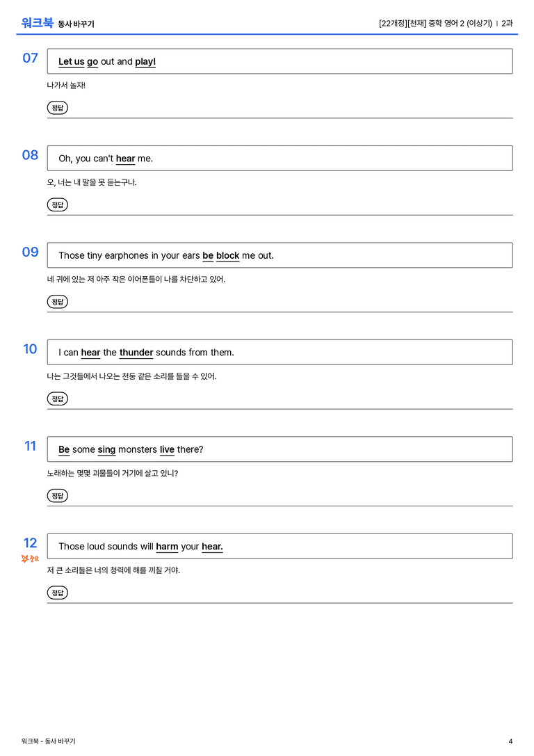This screenshot has height=756, width=534.
Task: Click the underlined word 'block' in question 09
Action: [x=227, y=255]
